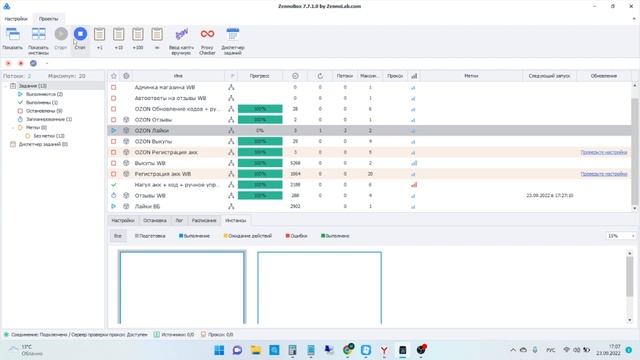Screen dimensions: 640x360
Task: Open the Инстансы tab
Action: pos(236,220)
